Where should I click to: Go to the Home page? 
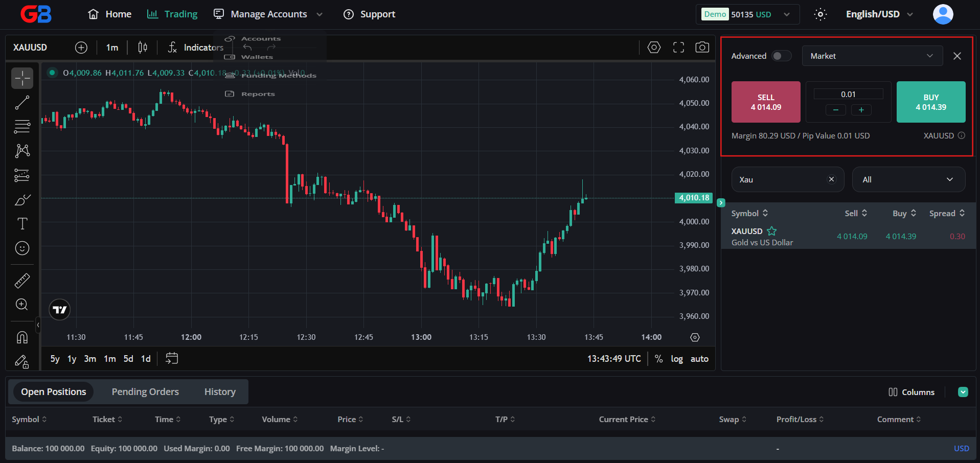109,14
